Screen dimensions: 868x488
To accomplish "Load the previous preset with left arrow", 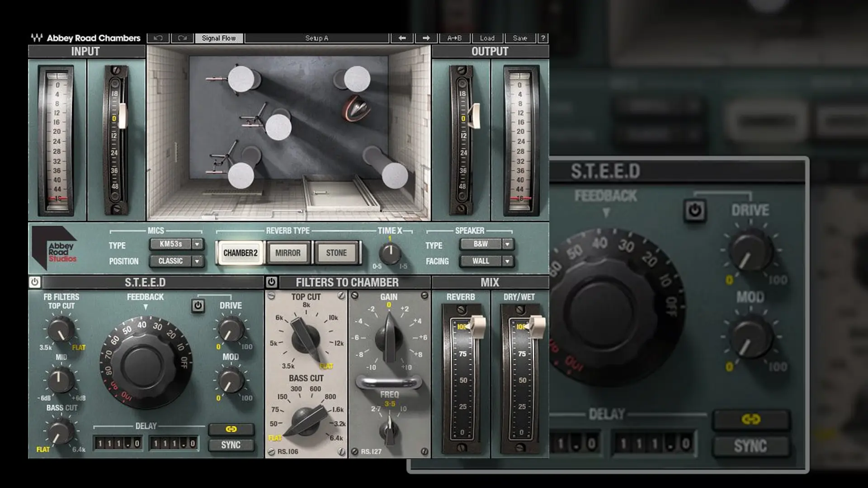I will [x=402, y=38].
